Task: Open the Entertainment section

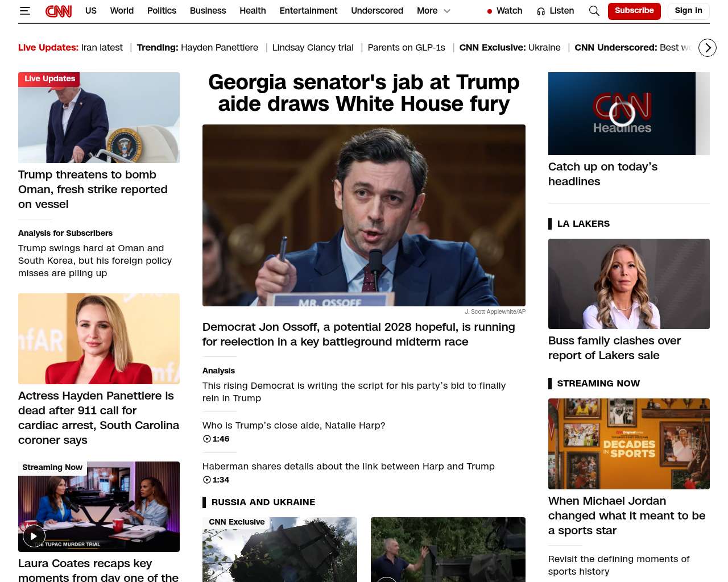Action: click(308, 11)
